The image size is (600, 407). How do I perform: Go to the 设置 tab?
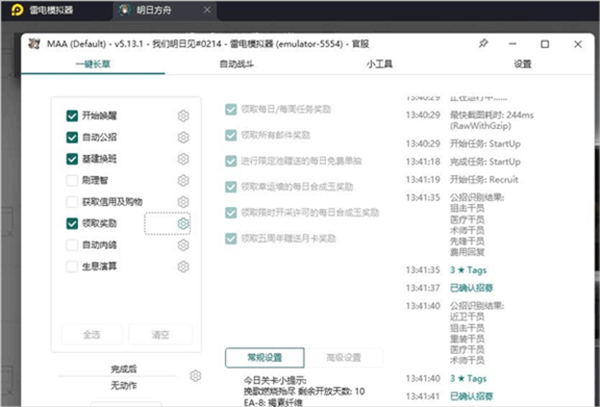(x=522, y=64)
